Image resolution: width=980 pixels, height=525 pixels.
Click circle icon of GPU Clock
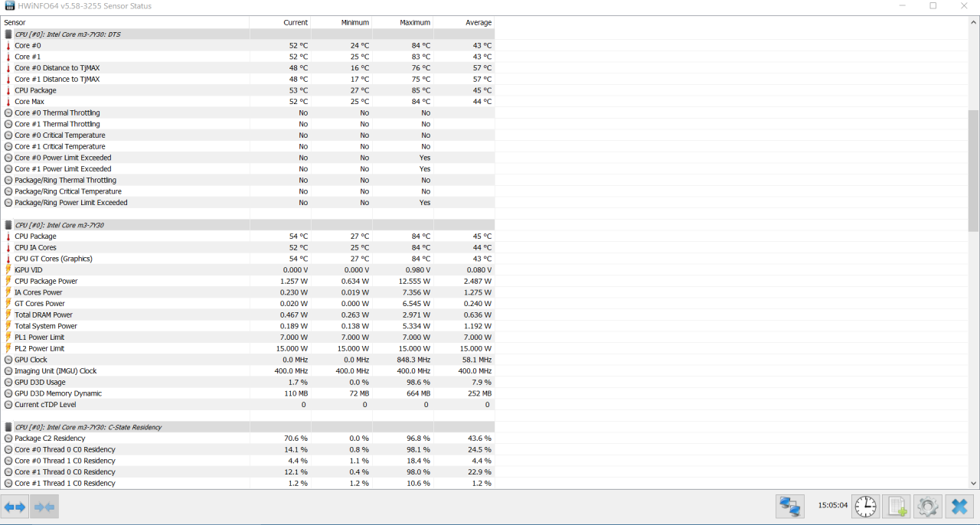pyautogui.click(x=8, y=360)
